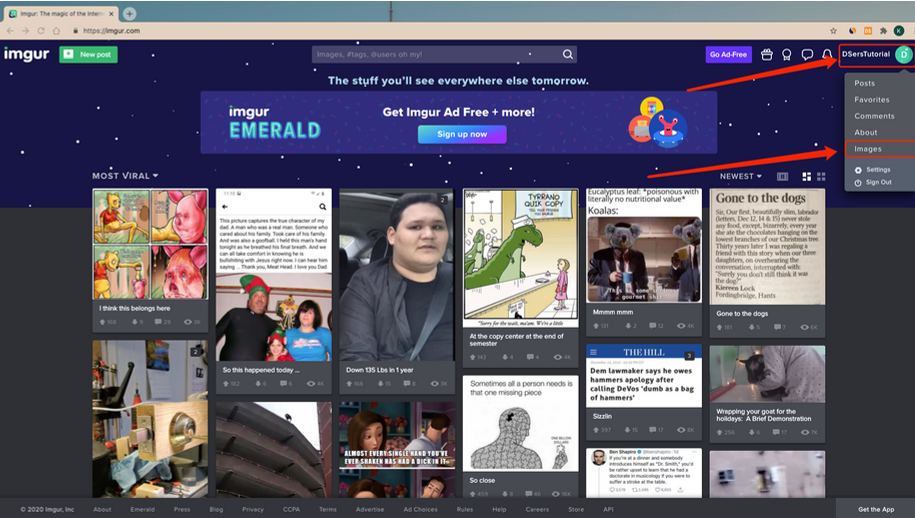Open the door lock workshop photo
This screenshot has width=915, height=518.
[x=151, y=419]
